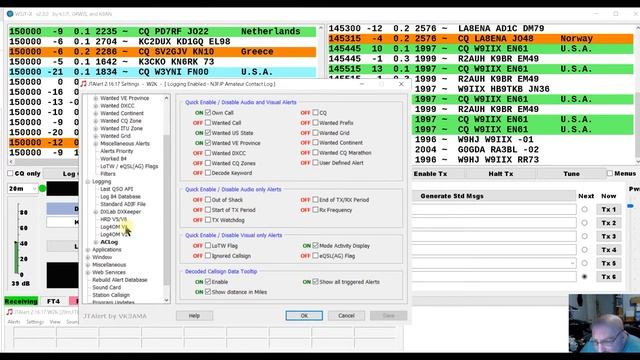The image size is (640, 360).
Task: Click the Tune button in WSJT-X
Action: tap(571, 174)
